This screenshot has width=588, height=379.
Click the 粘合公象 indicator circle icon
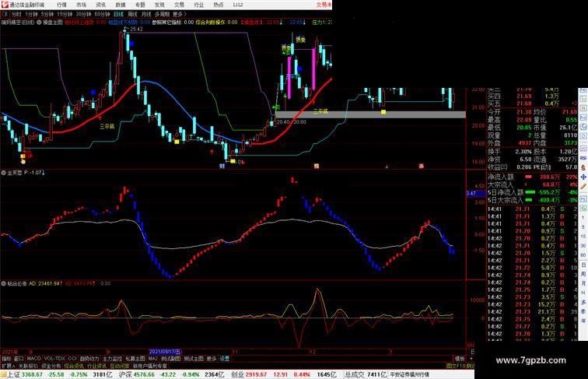[3, 284]
